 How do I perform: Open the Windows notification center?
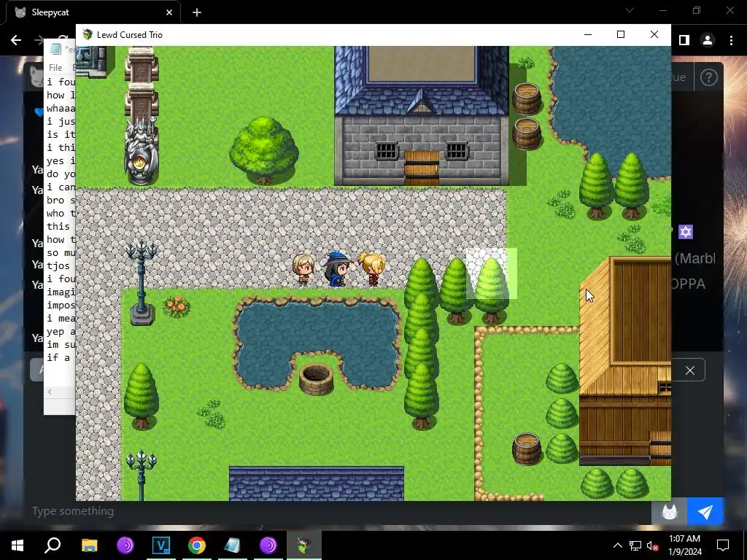[x=723, y=545]
